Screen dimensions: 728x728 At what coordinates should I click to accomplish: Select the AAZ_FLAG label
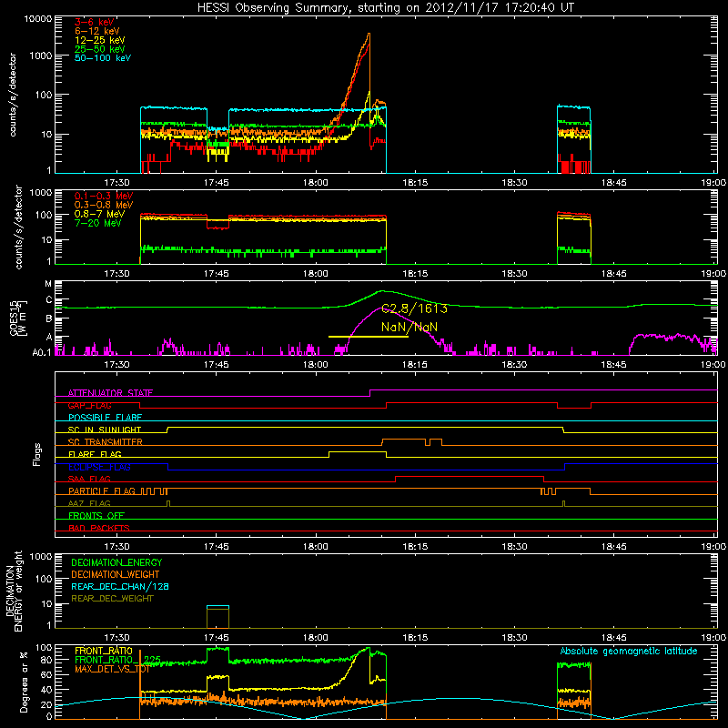[89, 503]
